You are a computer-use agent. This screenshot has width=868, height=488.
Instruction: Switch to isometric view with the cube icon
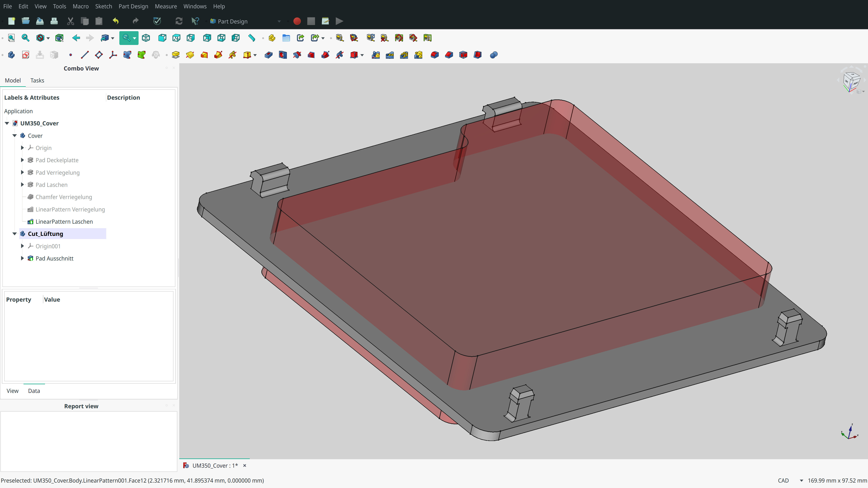coord(146,38)
